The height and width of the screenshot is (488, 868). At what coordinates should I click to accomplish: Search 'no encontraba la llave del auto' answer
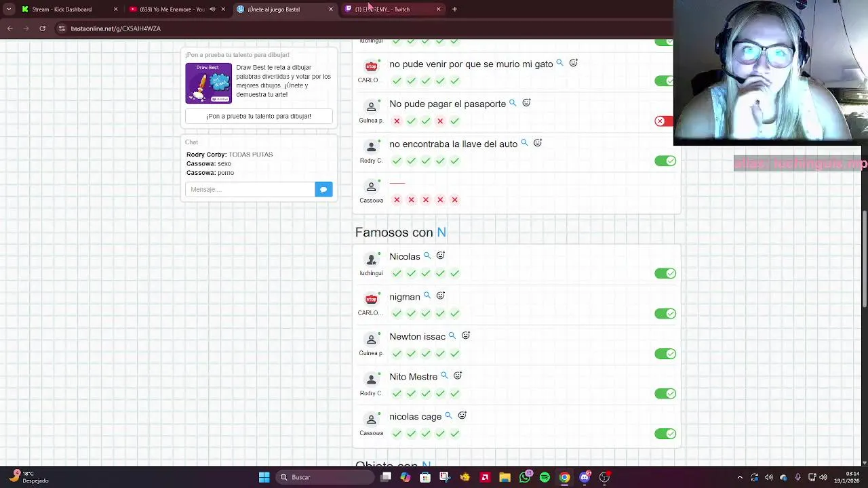click(524, 143)
